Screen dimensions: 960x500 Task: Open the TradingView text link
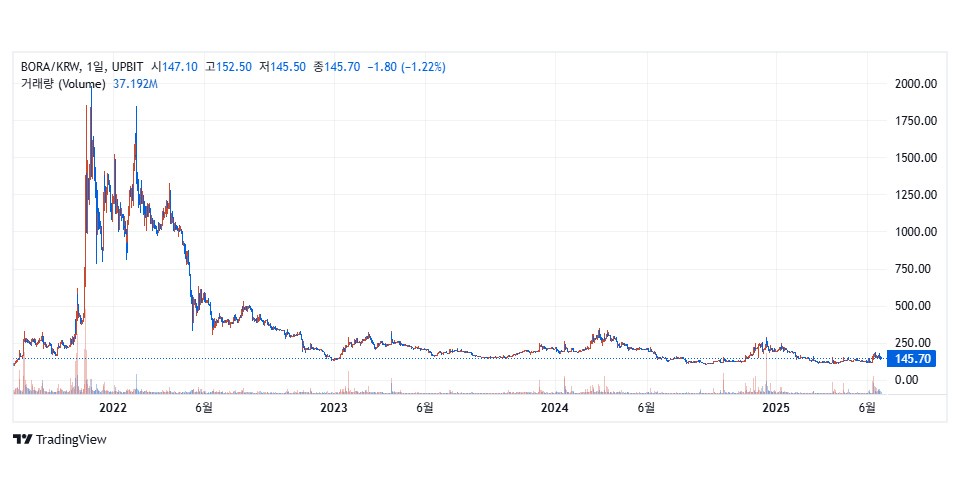coord(70,439)
